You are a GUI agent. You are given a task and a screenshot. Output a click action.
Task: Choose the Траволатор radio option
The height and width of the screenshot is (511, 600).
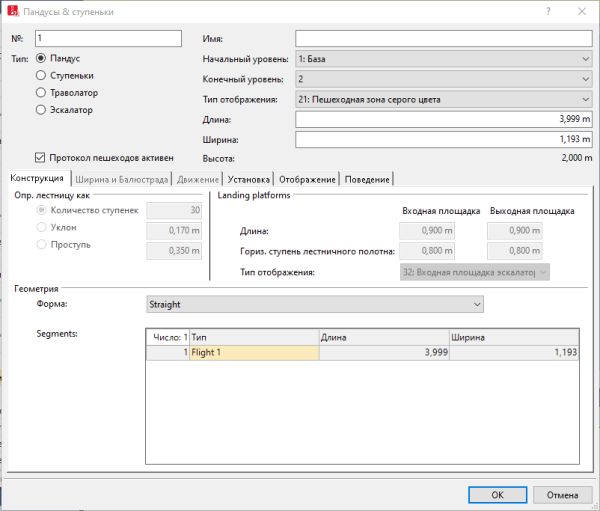41,92
